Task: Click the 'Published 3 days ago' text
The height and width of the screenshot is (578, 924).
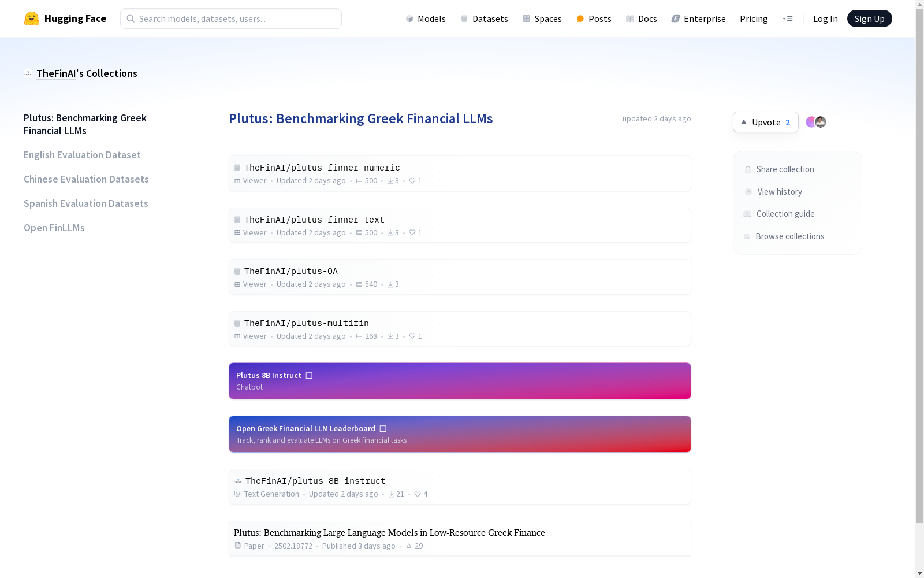Action: click(359, 546)
